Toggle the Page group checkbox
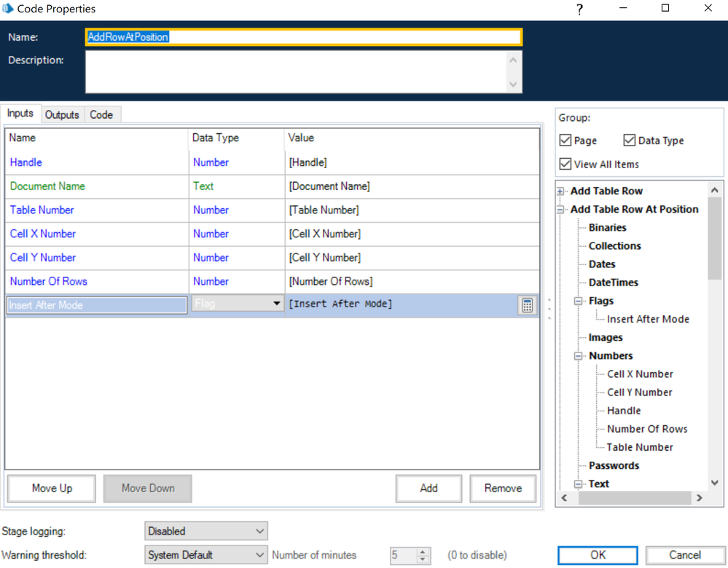Image resolution: width=728 pixels, height=568 pixels. (x=565, y=141)
